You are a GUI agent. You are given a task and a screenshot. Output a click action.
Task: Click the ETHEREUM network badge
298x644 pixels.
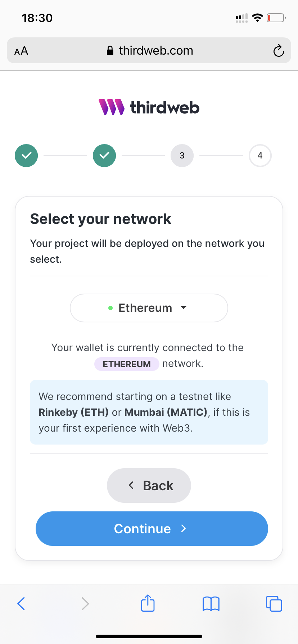pos(127,364)
